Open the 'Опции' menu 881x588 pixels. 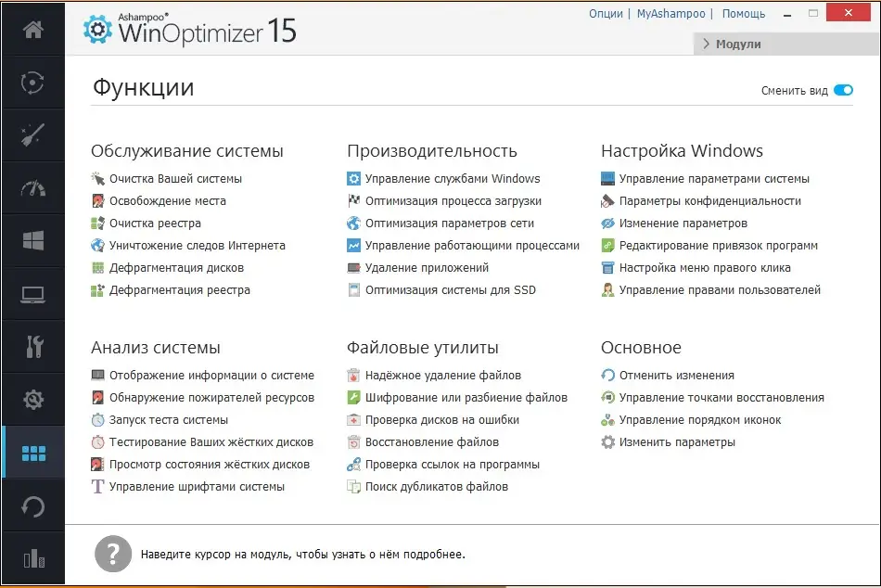(x=606, y=14)
